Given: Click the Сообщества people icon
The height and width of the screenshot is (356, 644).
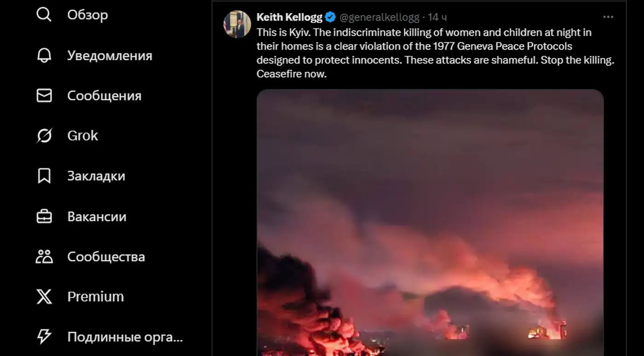Looking at the screenshot, I should pos(44,257).
